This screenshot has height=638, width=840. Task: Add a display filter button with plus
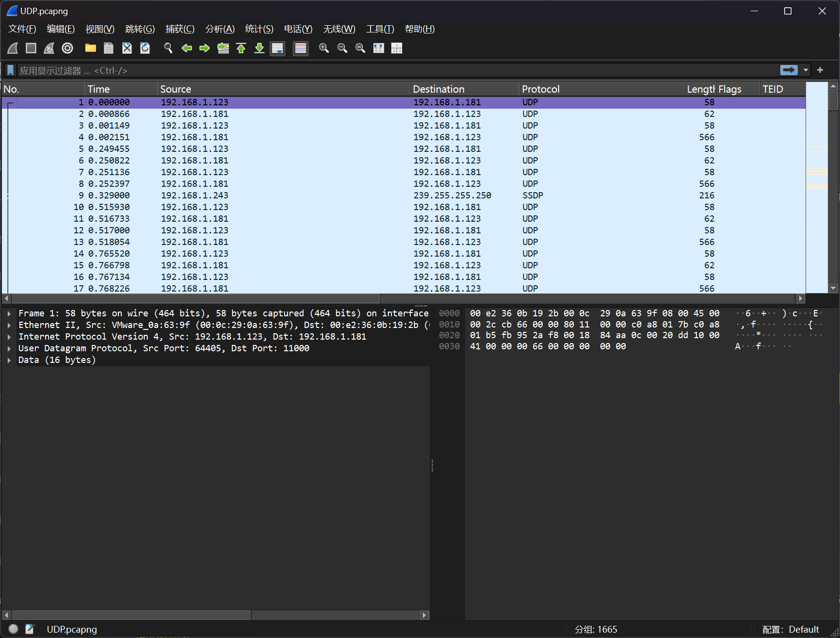pyautogui.click(x=820, y=70)
